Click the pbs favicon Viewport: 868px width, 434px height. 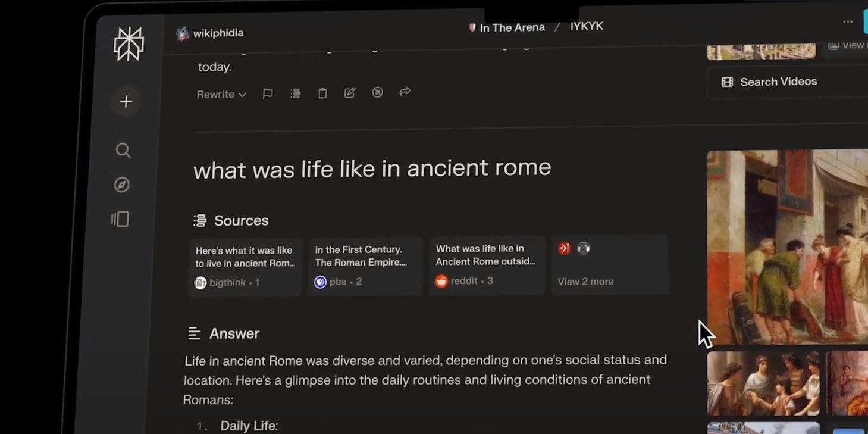pyautogui.click(x=320, y=282)
